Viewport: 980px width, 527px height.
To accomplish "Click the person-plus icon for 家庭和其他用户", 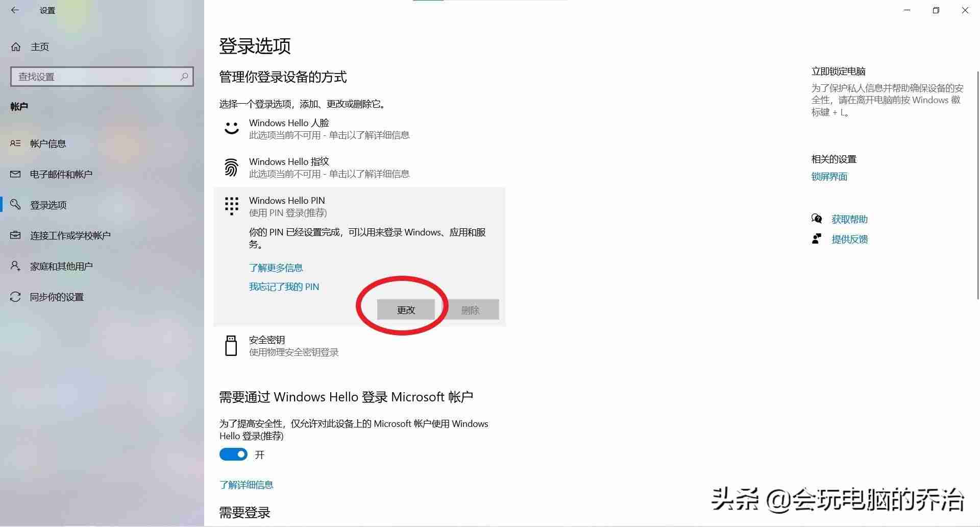I will point(15,266).
